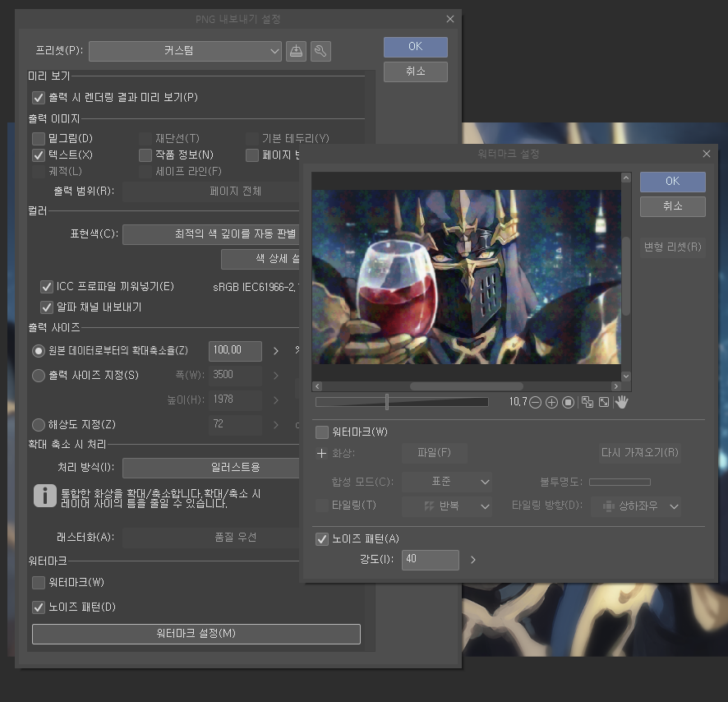Open the 출력 범위 페이지 전체 dropdown
Image resolution: width=728 pixels, height=702 pixels.
pyautogui.click(x=211, y=192)
